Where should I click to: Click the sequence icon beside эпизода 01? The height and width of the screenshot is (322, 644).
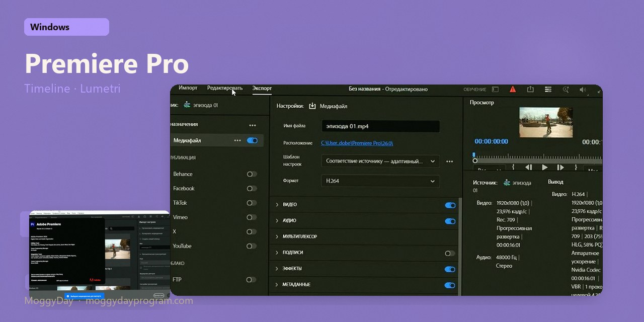point(187,105)
